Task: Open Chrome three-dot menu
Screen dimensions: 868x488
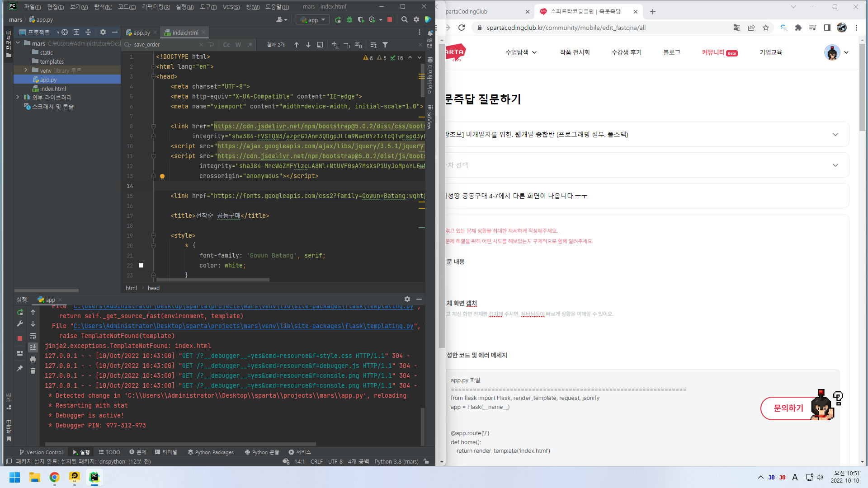Action: pos(856,28)
